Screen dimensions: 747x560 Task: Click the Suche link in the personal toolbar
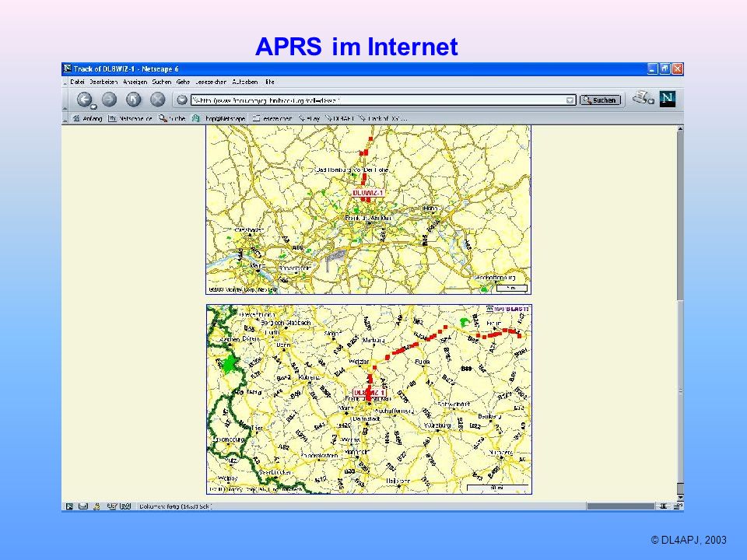click(172, 118)
